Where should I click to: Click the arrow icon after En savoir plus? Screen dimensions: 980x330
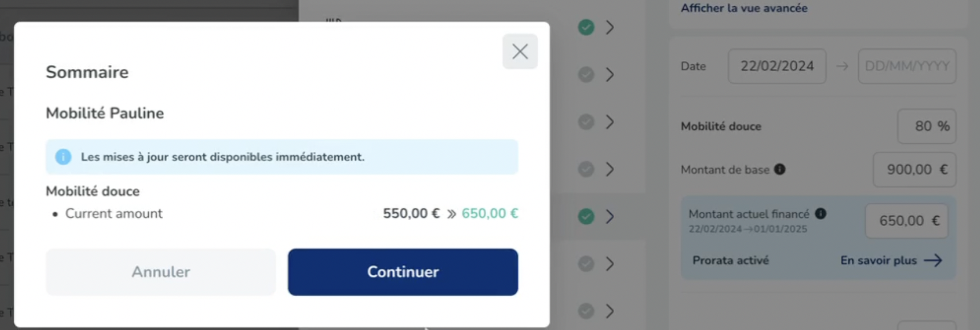[933, 260]
